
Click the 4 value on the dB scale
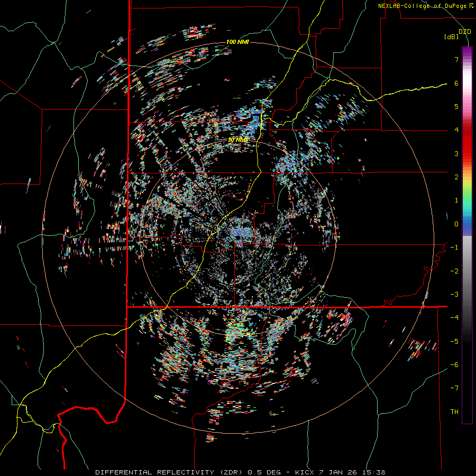tap(456, 130)
